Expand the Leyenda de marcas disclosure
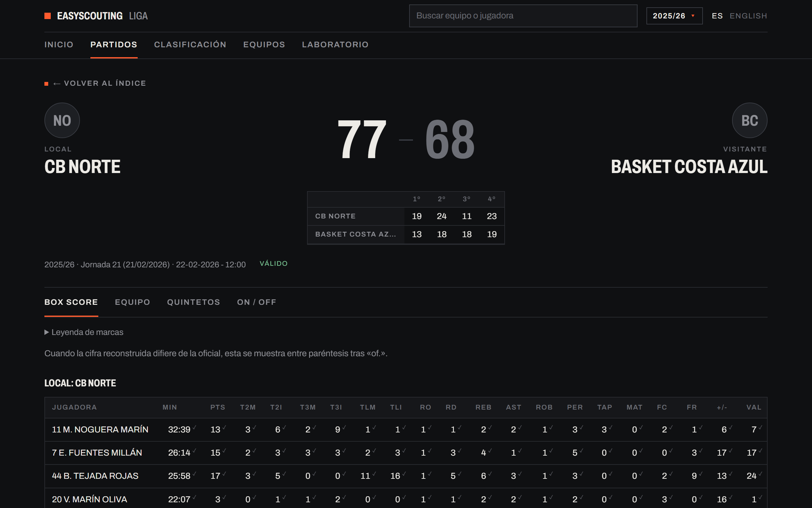 point(84,332)
